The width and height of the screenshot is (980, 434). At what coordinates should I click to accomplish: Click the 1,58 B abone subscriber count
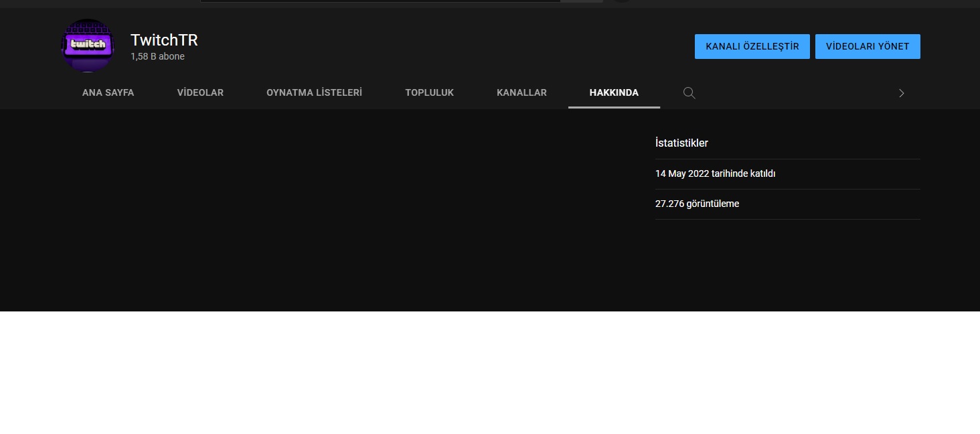(x=157, y=57)
